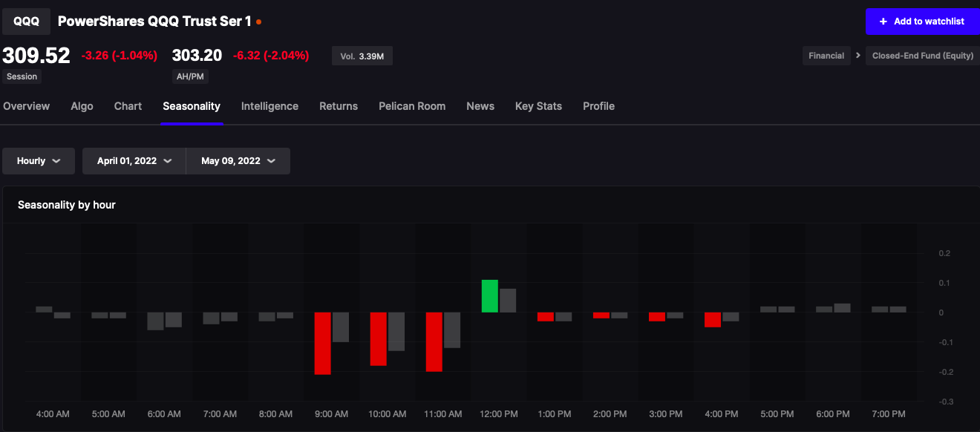
Task: Open the Overview tab
Action: pos(26,106)
